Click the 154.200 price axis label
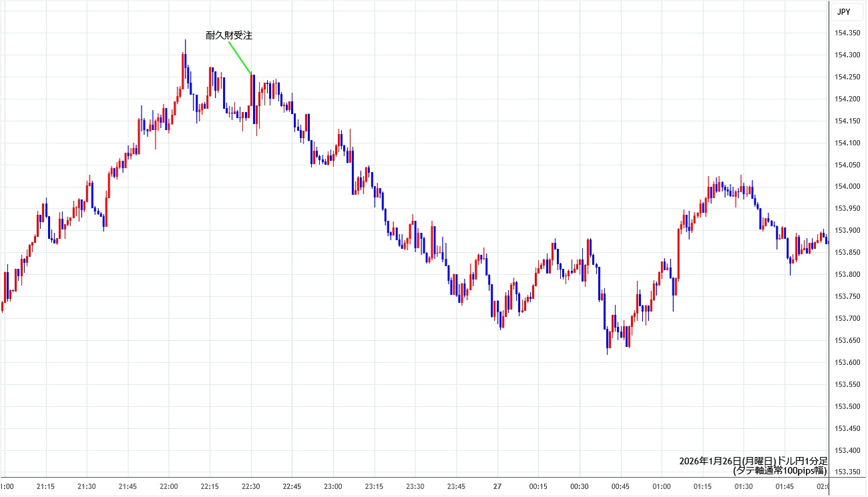The width and height of the screenshot is (868, 497). click(847, 99)
